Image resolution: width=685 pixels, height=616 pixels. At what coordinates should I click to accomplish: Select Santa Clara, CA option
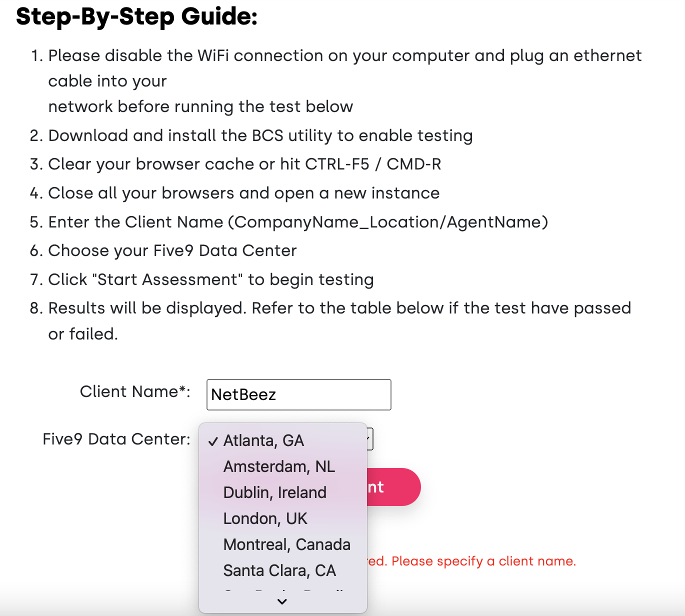click(x=283, y=570)
